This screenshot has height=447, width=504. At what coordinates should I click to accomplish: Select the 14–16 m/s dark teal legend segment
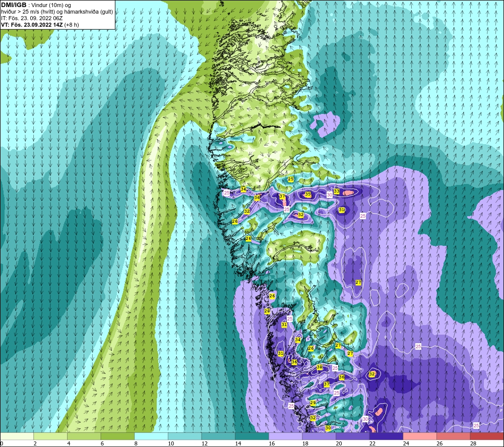point(251,436)
